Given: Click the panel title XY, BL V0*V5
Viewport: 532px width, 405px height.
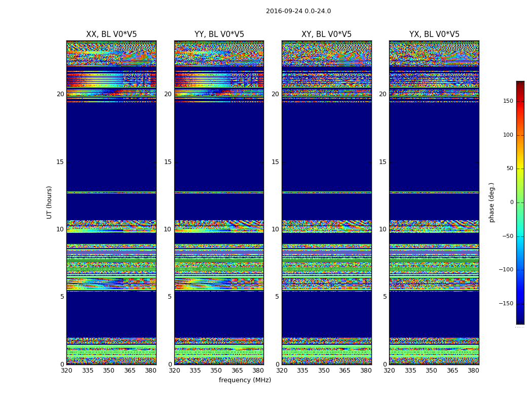Looking at the screenshot, I should 326,34.
